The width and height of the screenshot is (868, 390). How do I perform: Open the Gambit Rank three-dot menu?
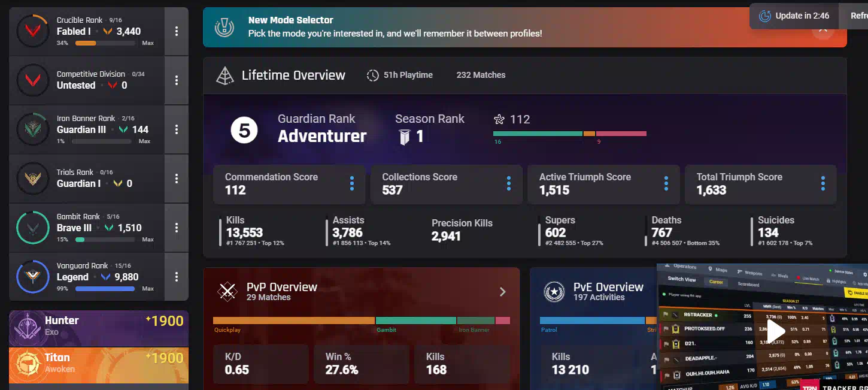pyautogui.click(x=177, y=228)
